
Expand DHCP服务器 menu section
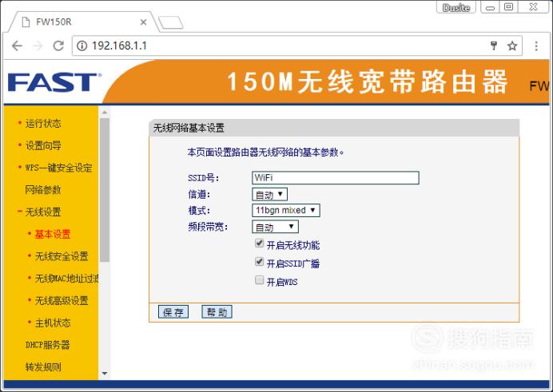click(48, 345)
